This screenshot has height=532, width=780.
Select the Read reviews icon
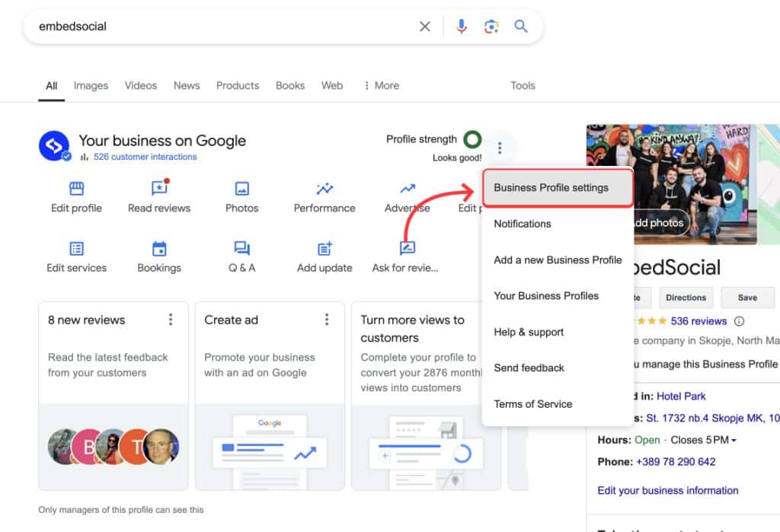(x=159, y=186)
